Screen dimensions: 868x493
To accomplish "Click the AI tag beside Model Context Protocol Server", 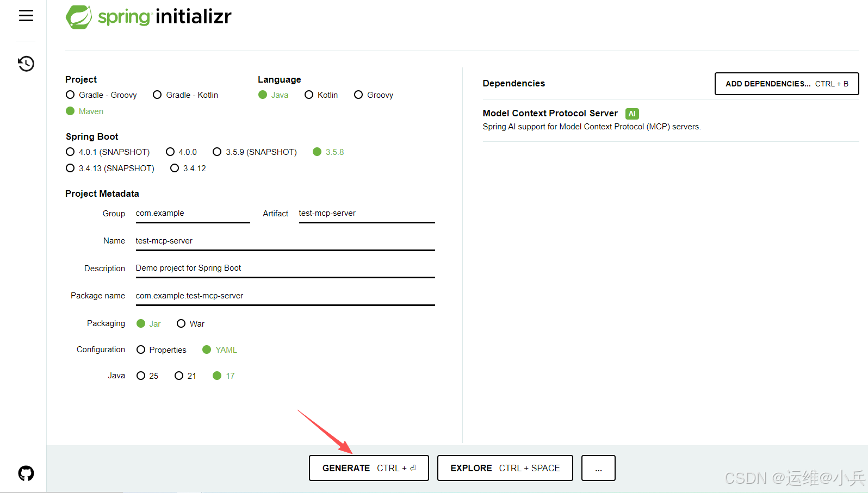I will 632,114.
